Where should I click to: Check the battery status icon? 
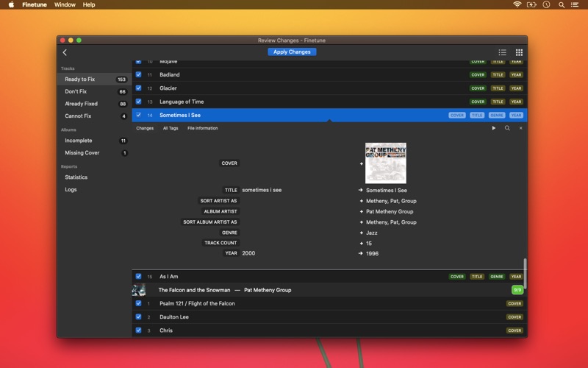point(531,4)
